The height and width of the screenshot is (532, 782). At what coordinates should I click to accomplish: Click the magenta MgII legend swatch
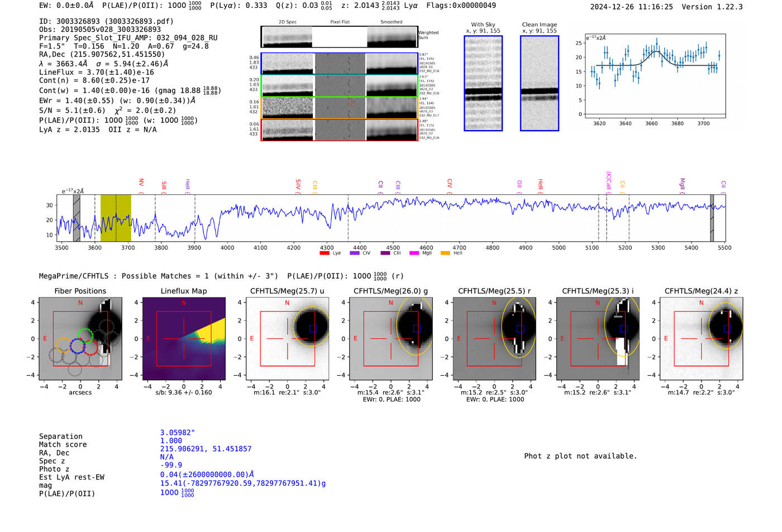click(414, 253)
